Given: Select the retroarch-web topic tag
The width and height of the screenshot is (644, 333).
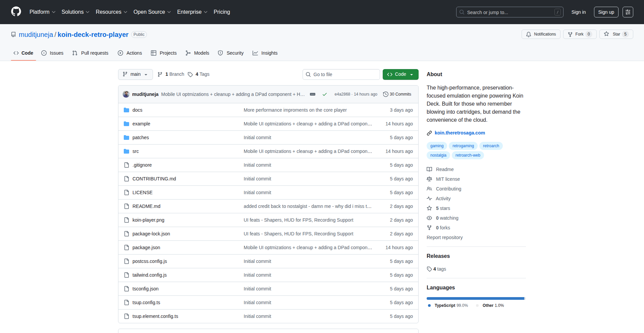Looking at the screenshot, I should 468,155.
